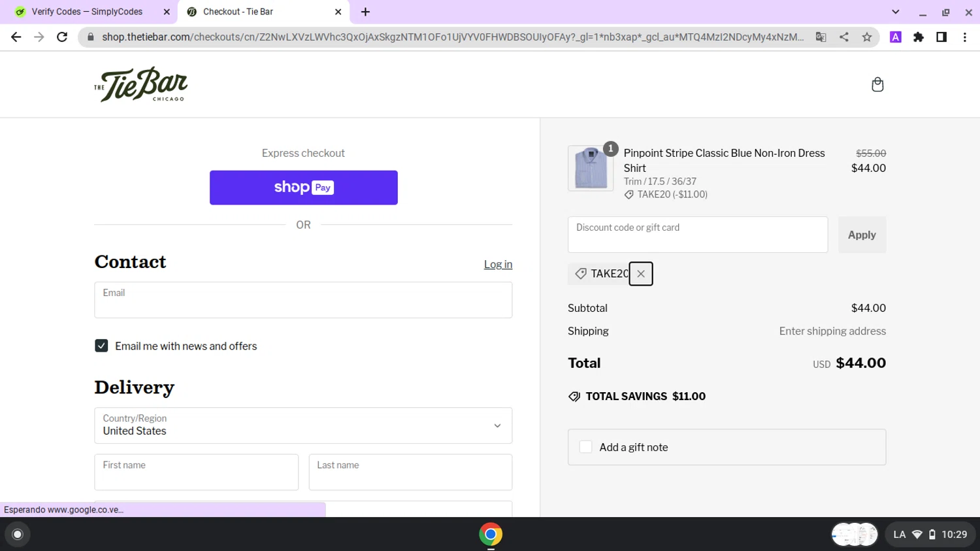Screen dimensions: 980x551
Task: Click the TAKE20 (-$11.00) line under the product
Action: pyautogui.click(x=666, y=194)
